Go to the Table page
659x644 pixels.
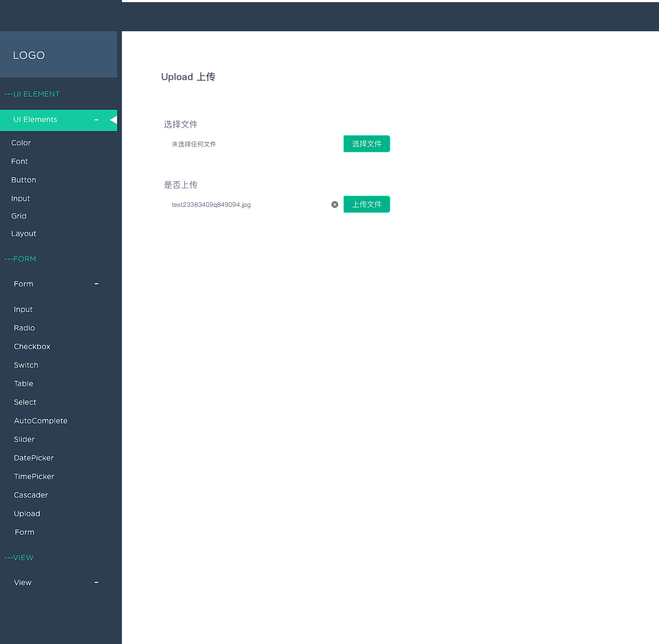(x=24, y=384)
